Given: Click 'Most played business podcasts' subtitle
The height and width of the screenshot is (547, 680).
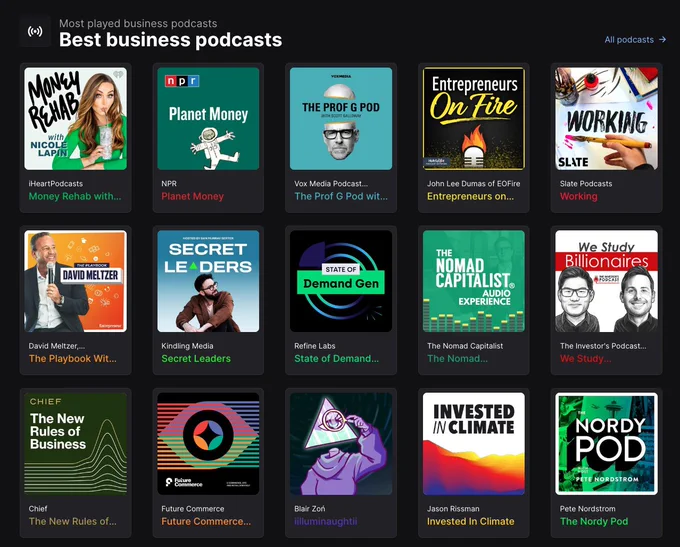Looking at the screenshot, I should 138,23.
